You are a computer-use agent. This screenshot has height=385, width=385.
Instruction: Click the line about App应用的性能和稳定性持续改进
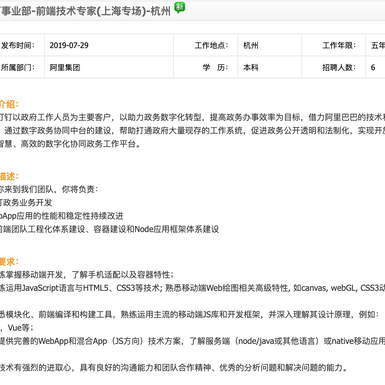pos(62,216)
